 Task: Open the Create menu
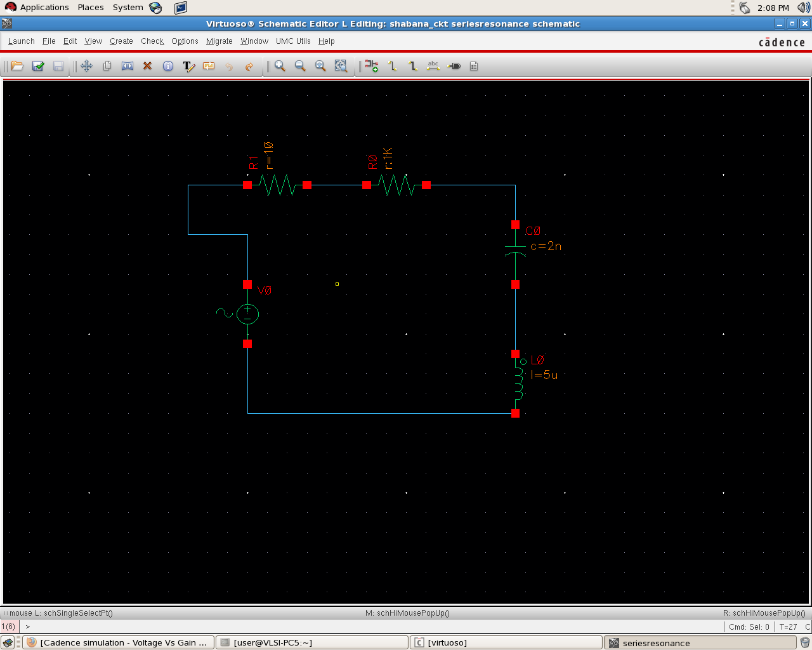click(x=121, y=41)
